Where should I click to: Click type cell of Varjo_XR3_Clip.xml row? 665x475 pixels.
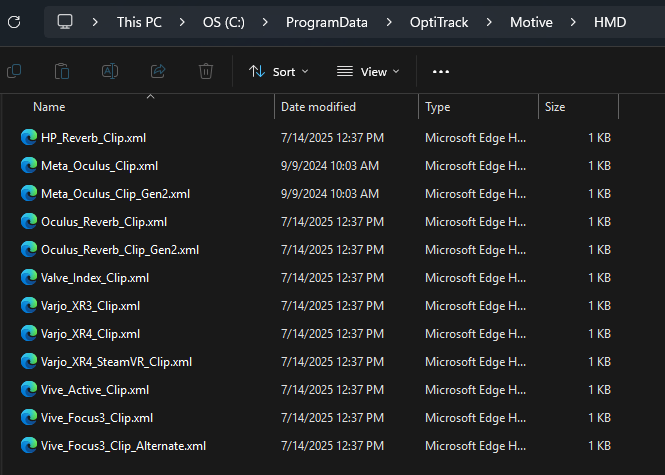[x=475, y=306]
